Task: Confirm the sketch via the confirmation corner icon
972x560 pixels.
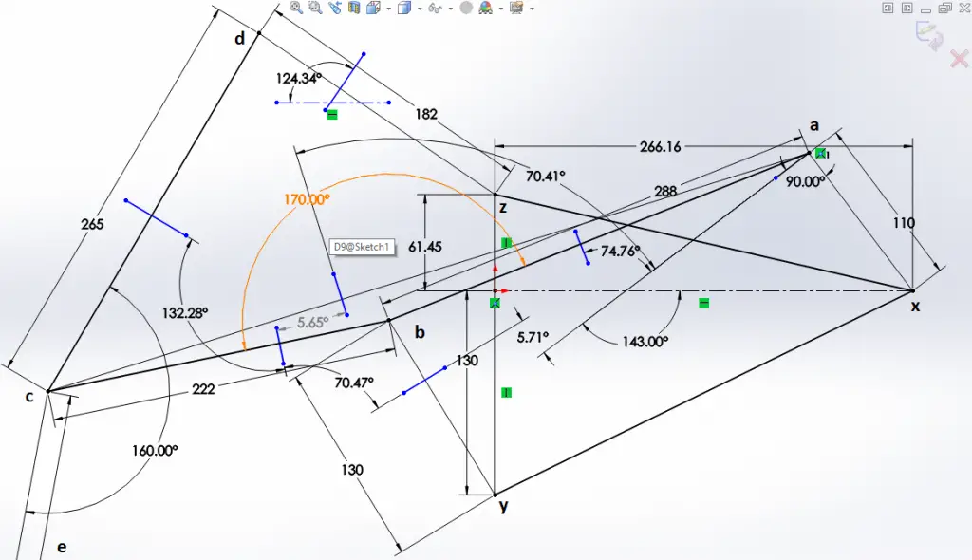Action: point(927,34)
